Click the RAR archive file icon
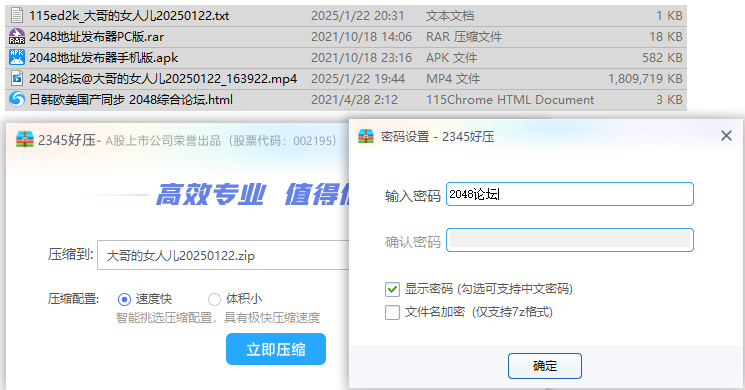Screen dimensions: 745x390 [x=17, y=36]
